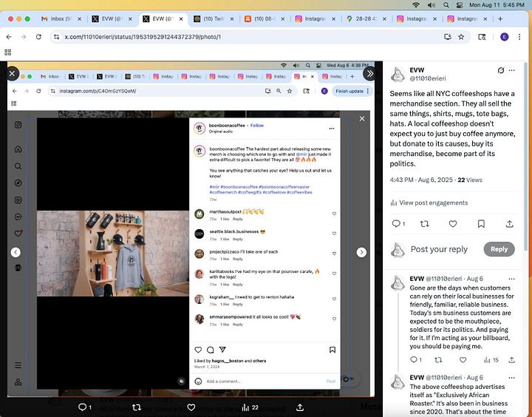Share the 'Gone are the days' reply
This screenshot has width=532, height=417.
click(511, 360)
